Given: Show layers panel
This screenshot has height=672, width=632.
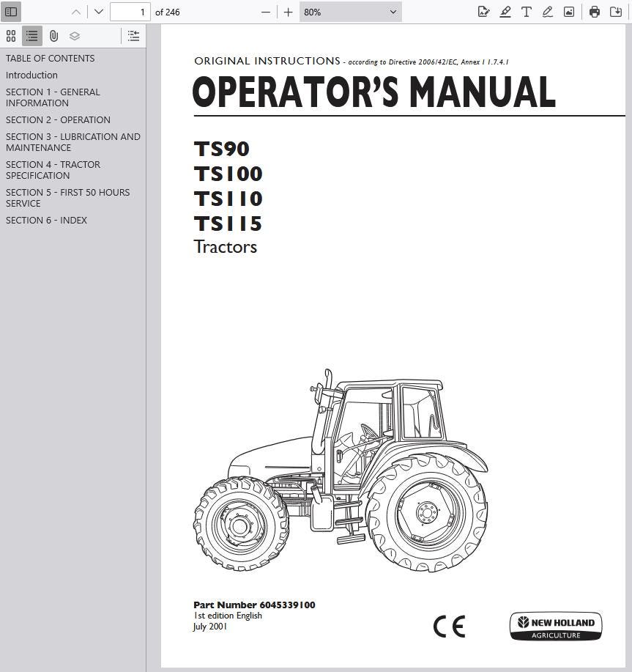Looking at the screenshot, I should tap(75, 36).
